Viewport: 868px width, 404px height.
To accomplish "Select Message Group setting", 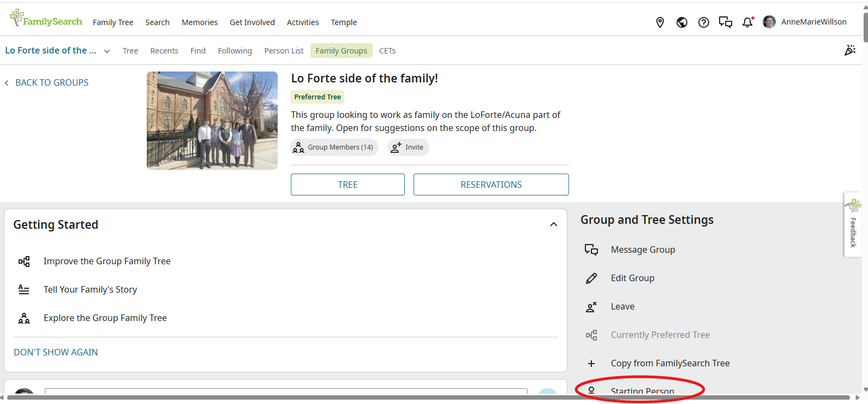I will pos(643,249).
